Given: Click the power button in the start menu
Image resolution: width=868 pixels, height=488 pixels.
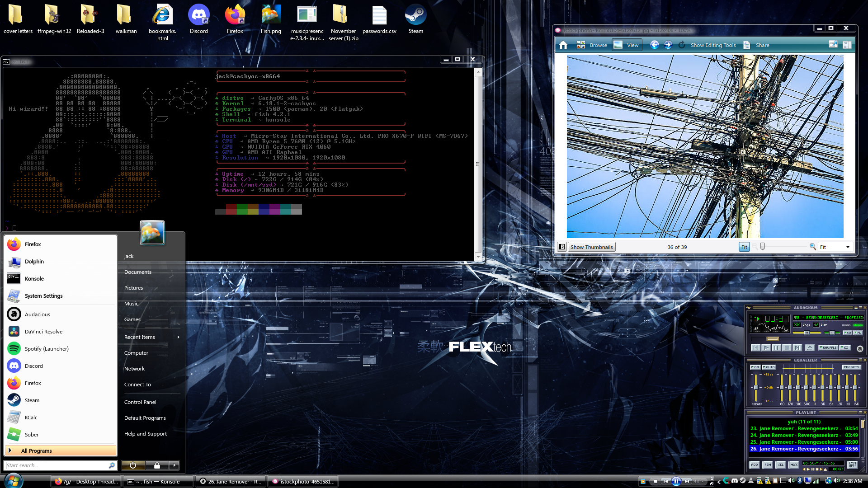Looking at the screenshot, I should tap(132, 465).
